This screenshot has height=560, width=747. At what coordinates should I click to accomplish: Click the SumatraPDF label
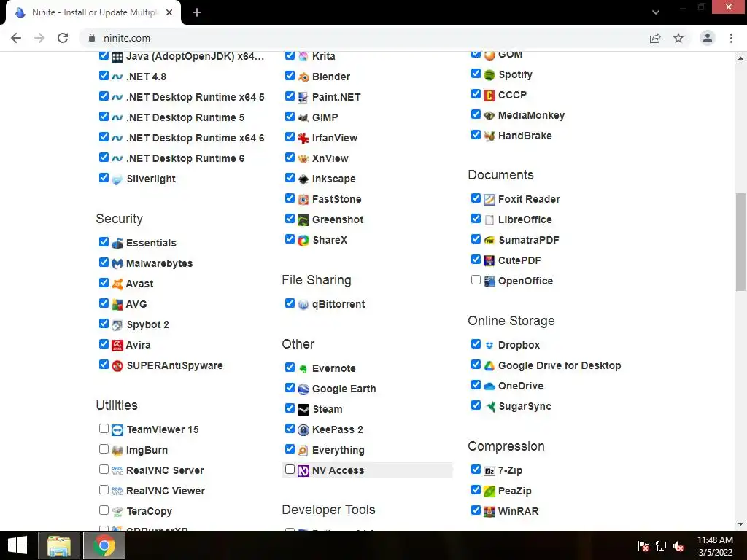pos(528,240)
